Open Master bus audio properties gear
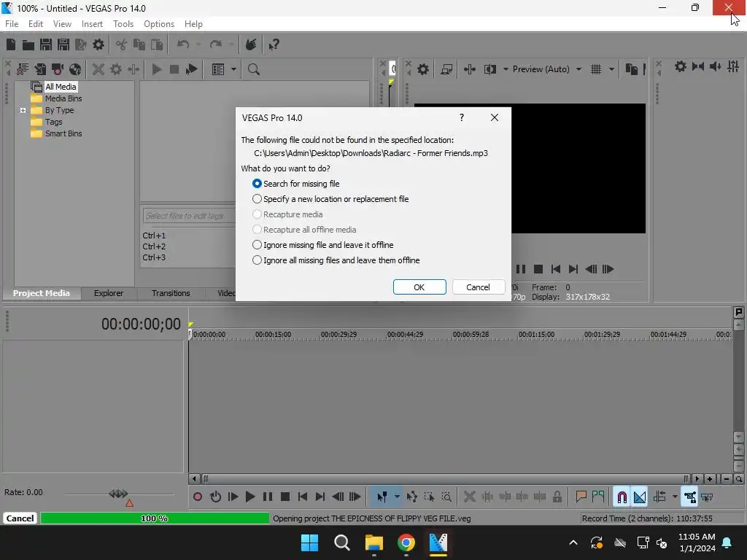The height and width of the screenshot is (560, 747). tap(681, 66)
